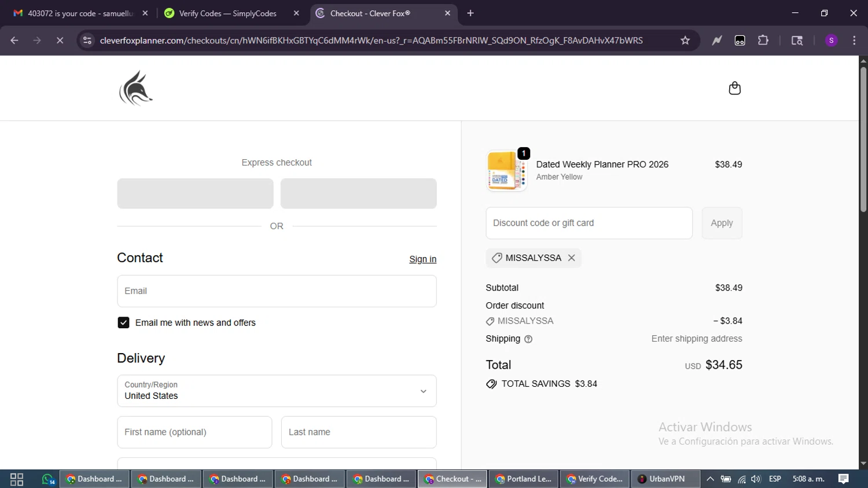
Task: Bookmark this page with the star icon
Action: [685, 41]
